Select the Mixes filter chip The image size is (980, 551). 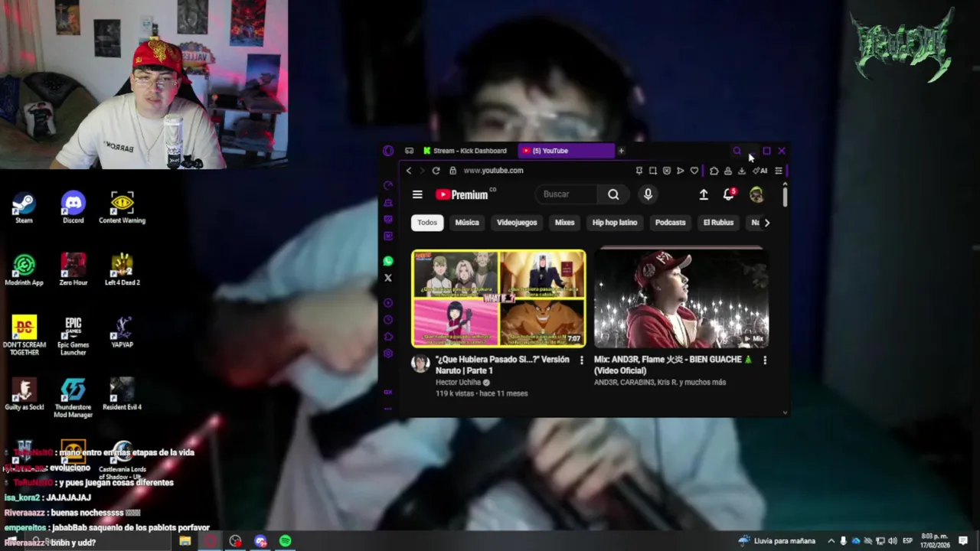point(564,223)
